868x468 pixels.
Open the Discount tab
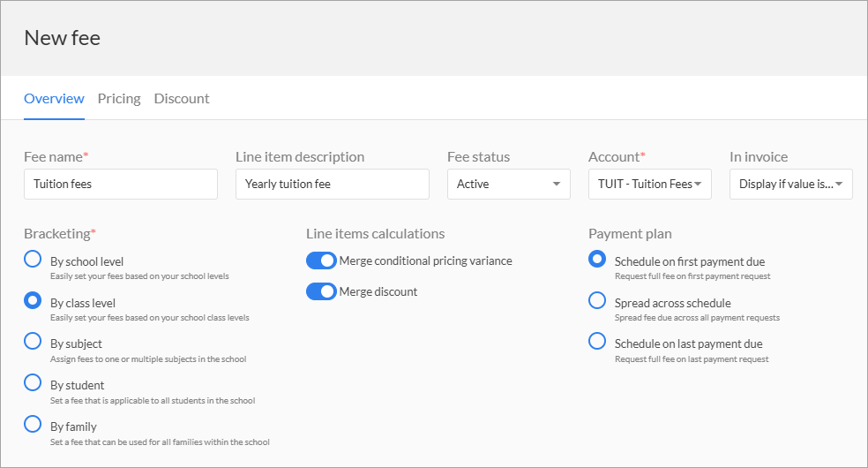tap(182, 99)
